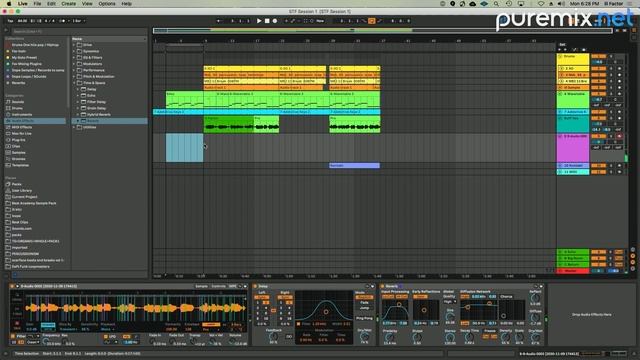Screen dimensions: 640x360
Task: Unfold the yellow Drums track header
Action: click(x=560, y=56)
